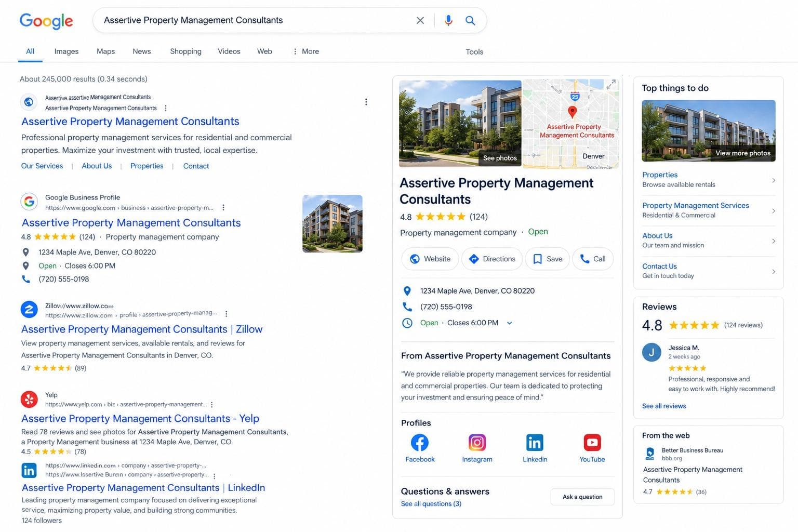Expand About Us chevron in Top things

click(x=774, y=241)
